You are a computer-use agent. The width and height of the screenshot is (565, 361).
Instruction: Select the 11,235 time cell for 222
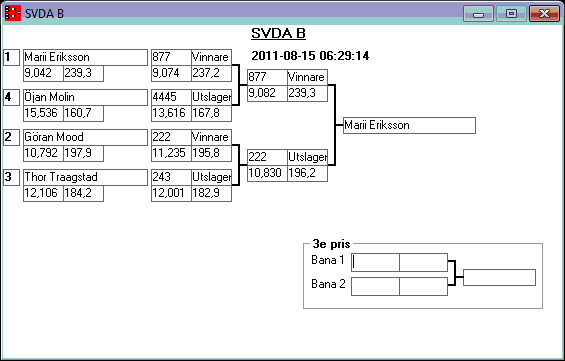(x=171, y=153)
